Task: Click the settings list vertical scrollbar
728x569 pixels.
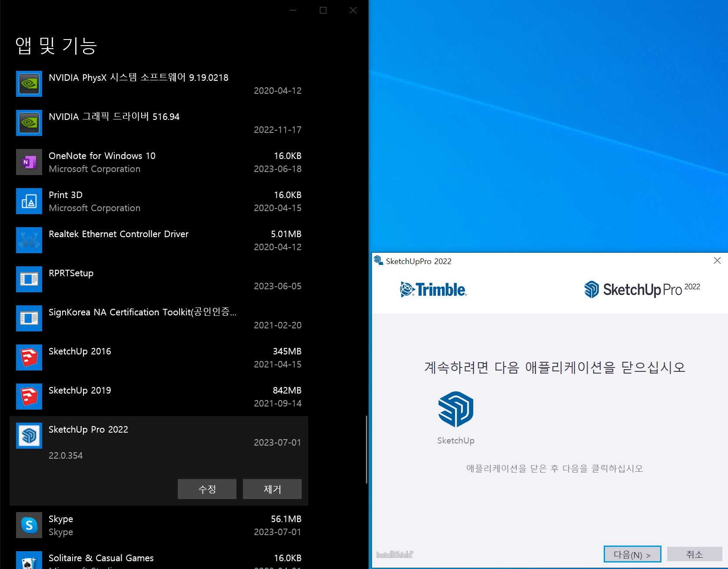Action: (367, 450)
